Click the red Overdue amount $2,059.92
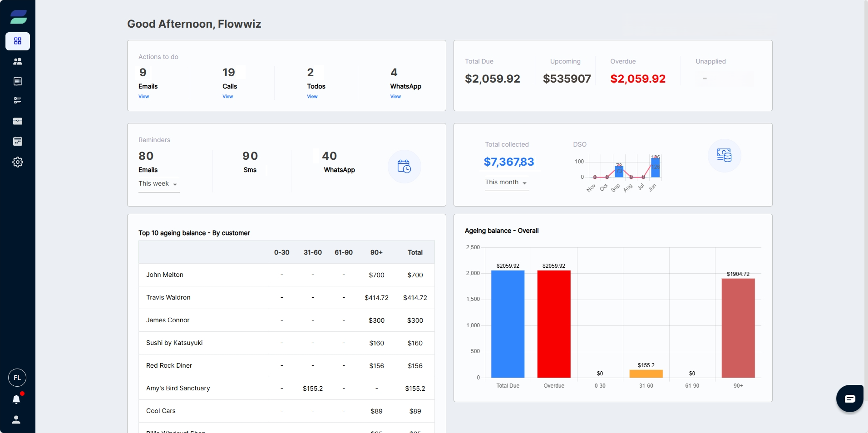Screen dimensions: 868x433 pos(638,79)
